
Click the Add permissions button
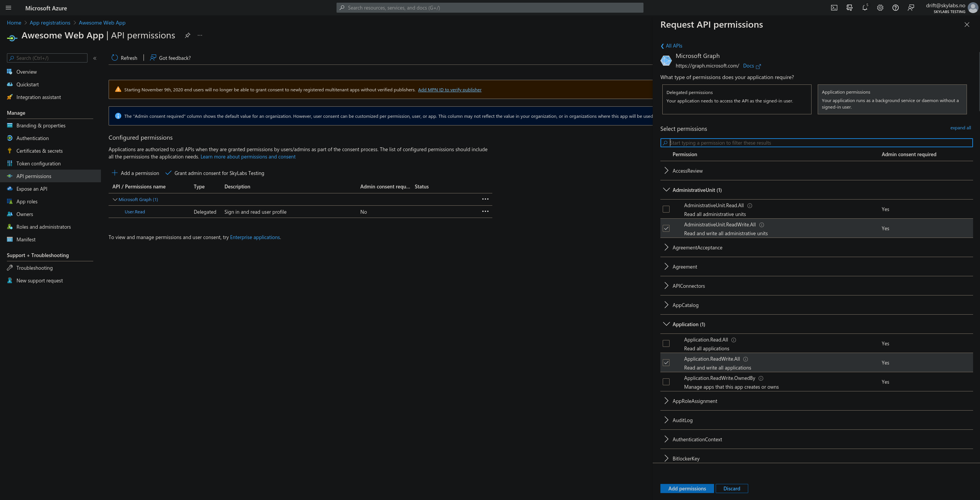pos(687,488)
